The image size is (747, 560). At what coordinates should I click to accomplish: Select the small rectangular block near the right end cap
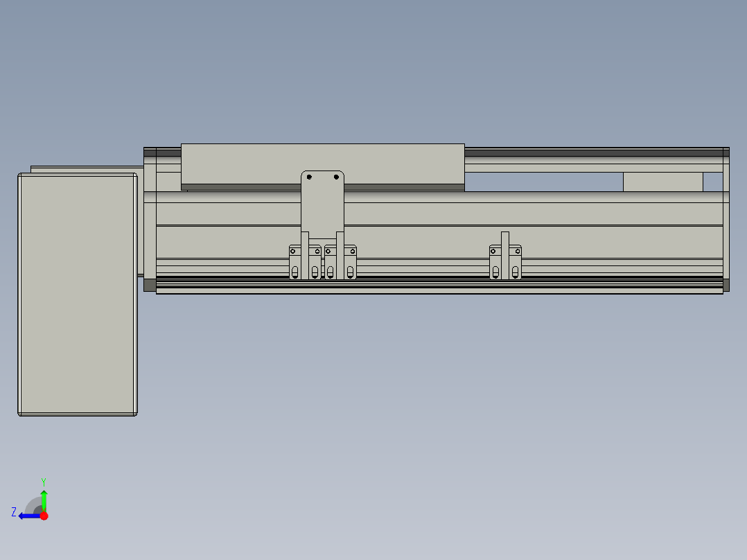tap(662, 182)
